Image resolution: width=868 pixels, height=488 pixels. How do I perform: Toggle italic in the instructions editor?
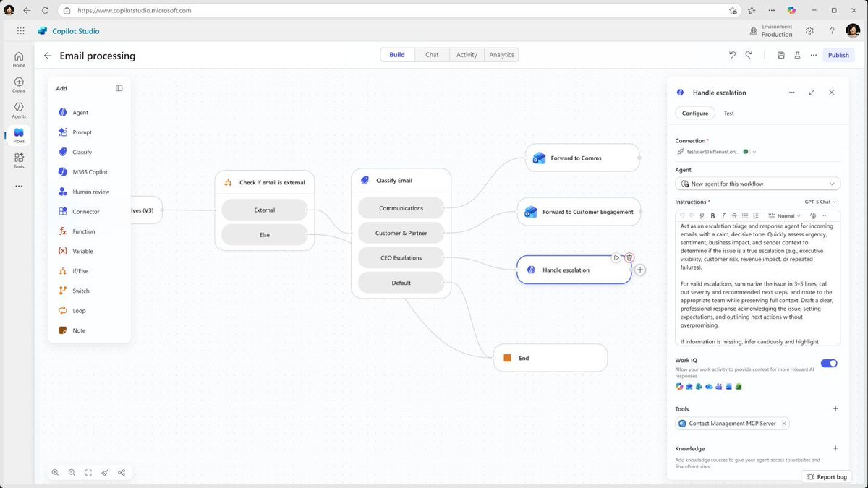(723, 216)
